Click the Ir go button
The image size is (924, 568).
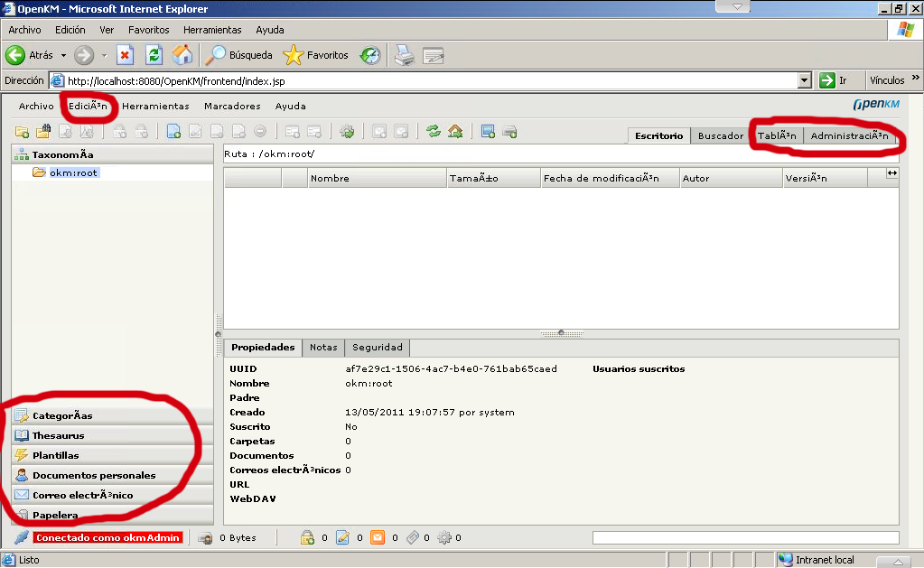[834, 80]
